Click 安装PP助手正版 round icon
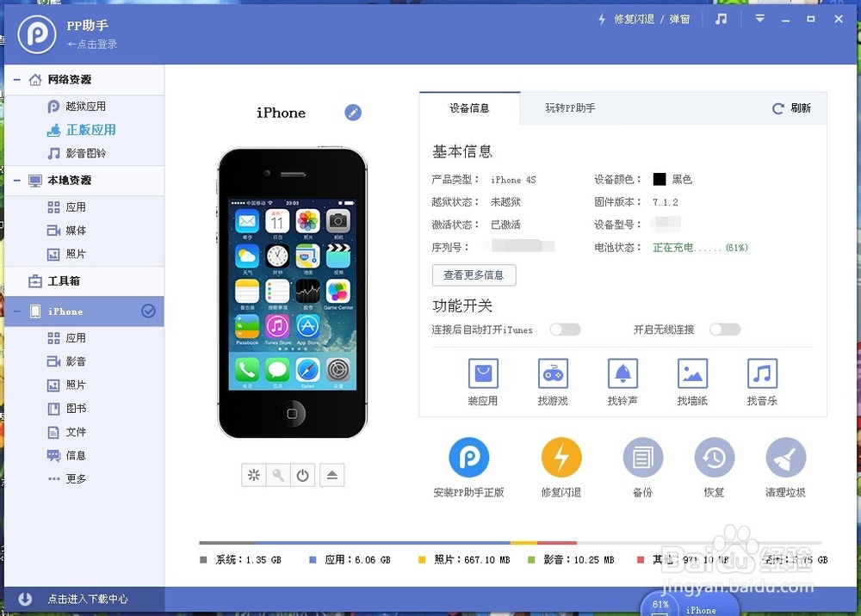Image resolution: width=861 pixels, height=616 pixels. pos(469,457)
